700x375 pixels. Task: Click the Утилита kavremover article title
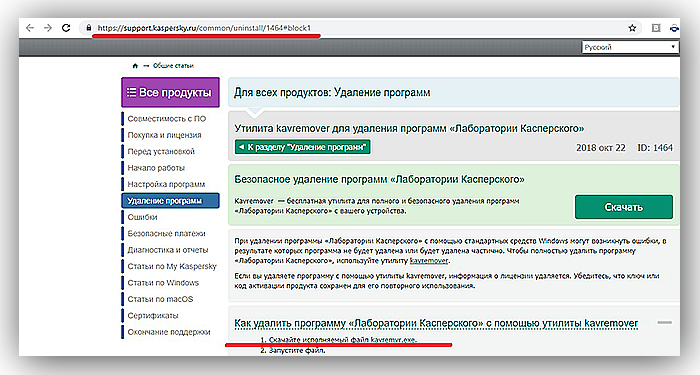[409, 129]
